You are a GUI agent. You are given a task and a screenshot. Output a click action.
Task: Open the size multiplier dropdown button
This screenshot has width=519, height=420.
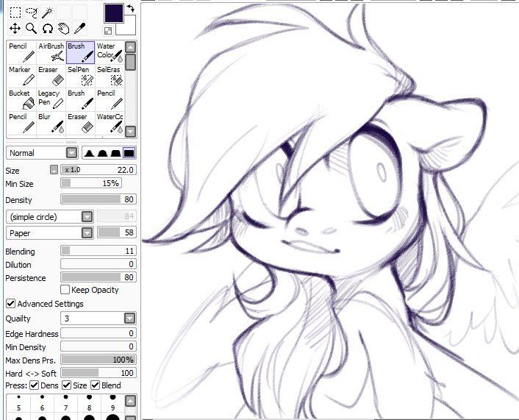[54, 170]
